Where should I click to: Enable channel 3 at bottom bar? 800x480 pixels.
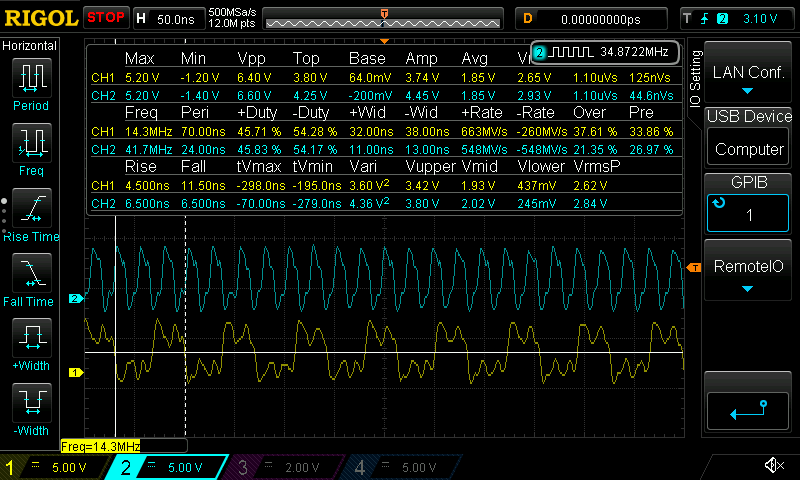[285, 466]
